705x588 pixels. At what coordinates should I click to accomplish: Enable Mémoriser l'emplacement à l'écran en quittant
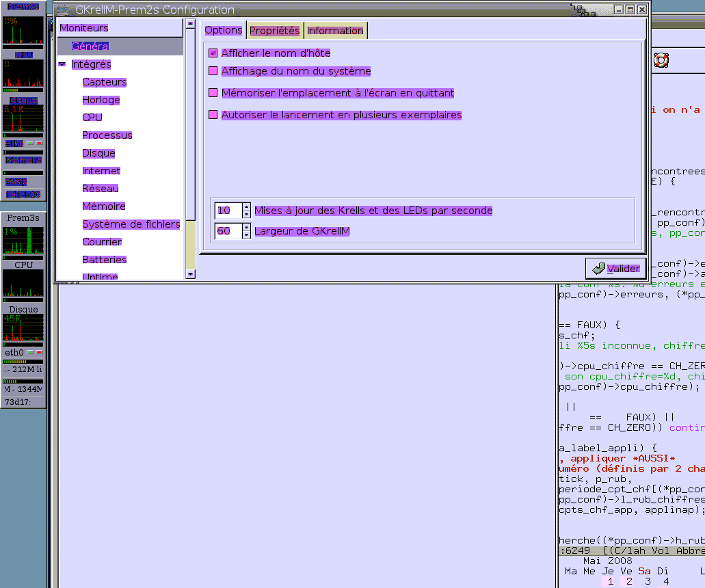tap(213, 93)
